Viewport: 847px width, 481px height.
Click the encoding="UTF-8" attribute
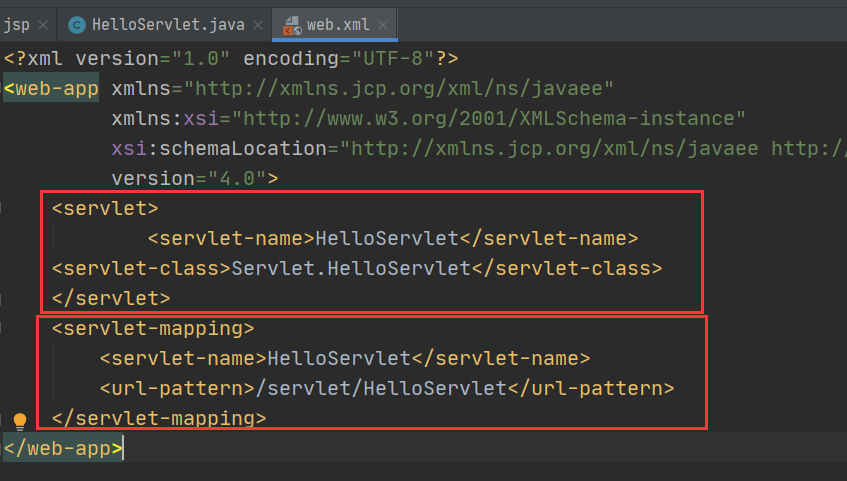(x=339, y=58)
